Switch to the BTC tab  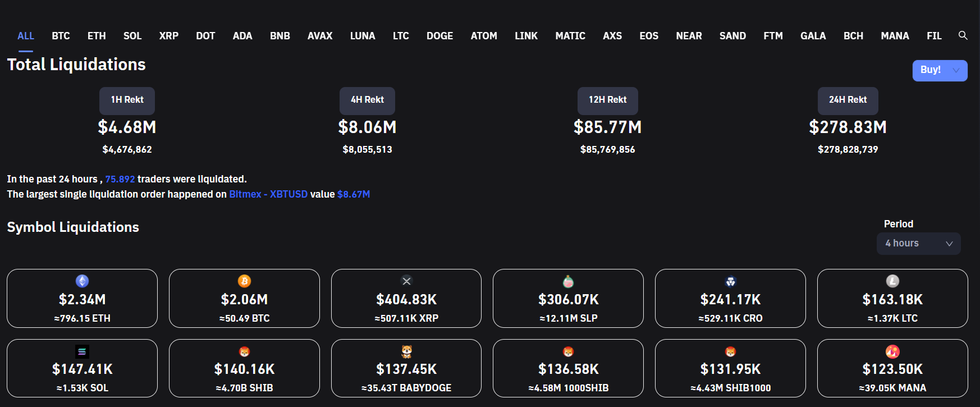coord(61,36)
